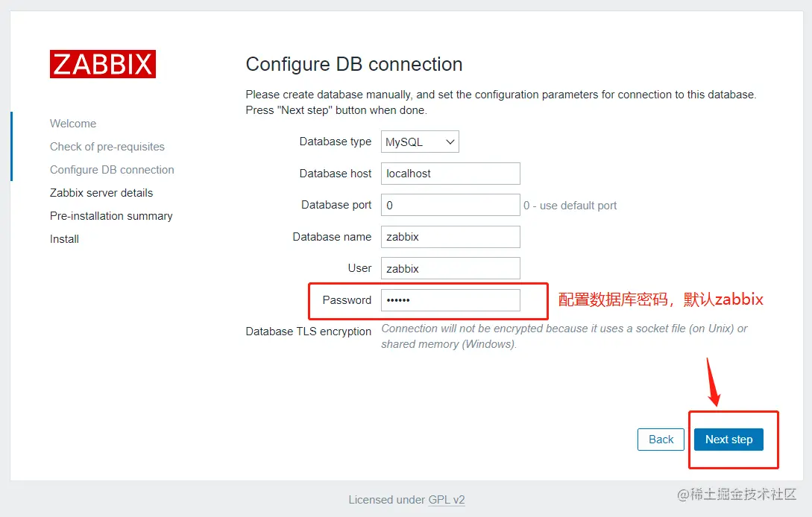812x517 pixels.
Task: Click the ZABBIX logo
Action: point(103,64)
